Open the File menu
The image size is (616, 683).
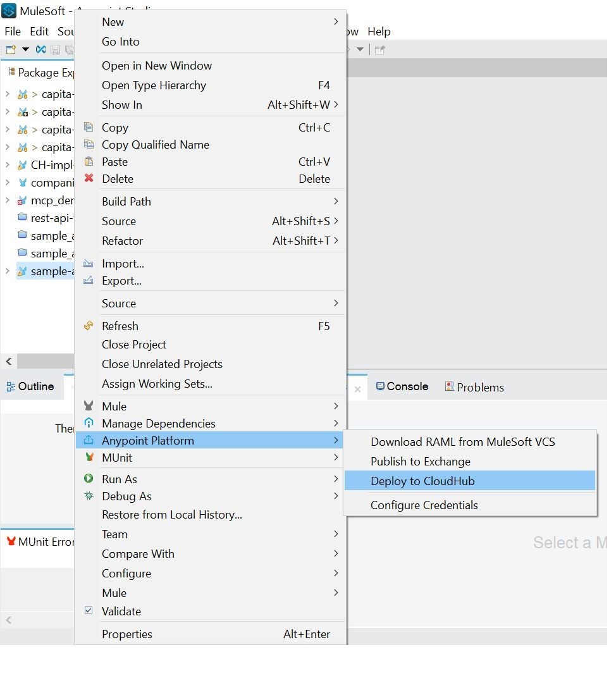[x=13, y=32]
